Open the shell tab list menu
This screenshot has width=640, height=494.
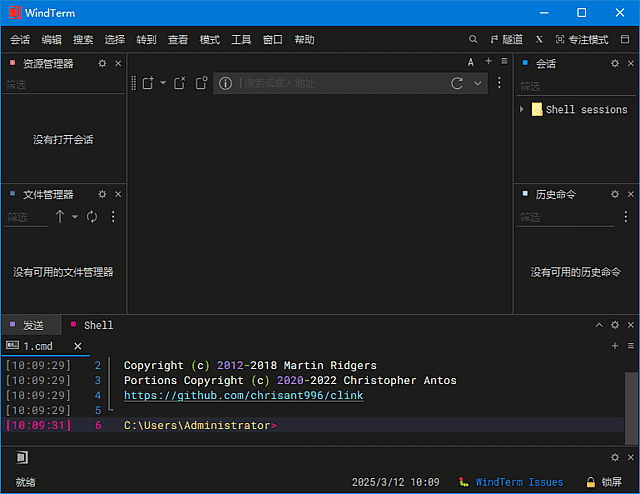click(x=631, y=346)
